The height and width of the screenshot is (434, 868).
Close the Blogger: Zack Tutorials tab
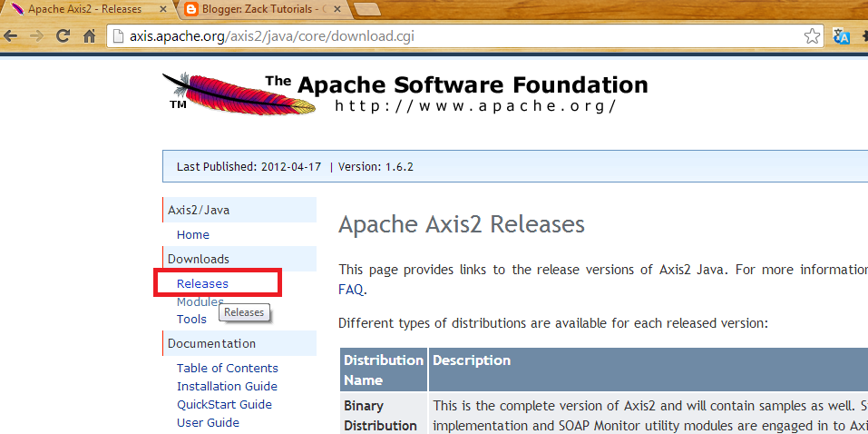pyautogui.click(x=337, y=9)
